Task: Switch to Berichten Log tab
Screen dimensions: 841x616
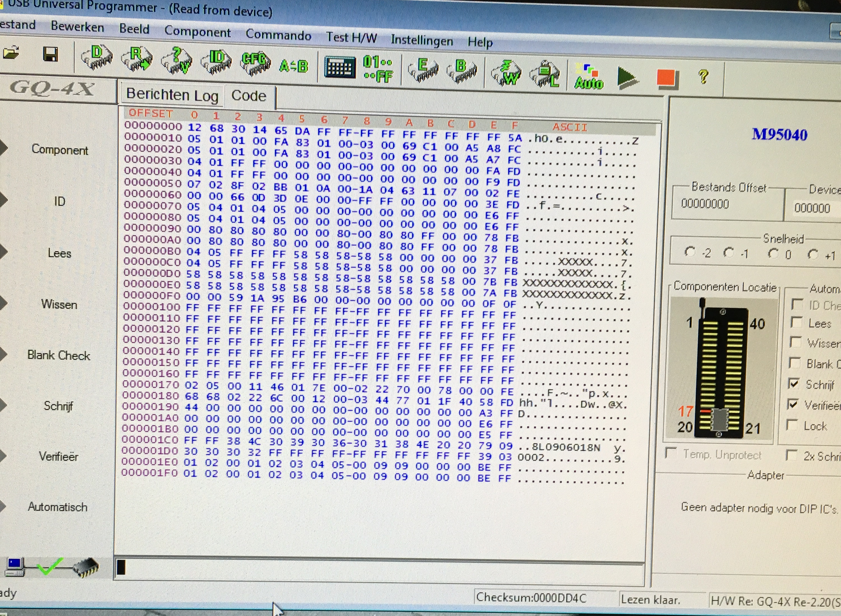Action: tap(172, 95)
